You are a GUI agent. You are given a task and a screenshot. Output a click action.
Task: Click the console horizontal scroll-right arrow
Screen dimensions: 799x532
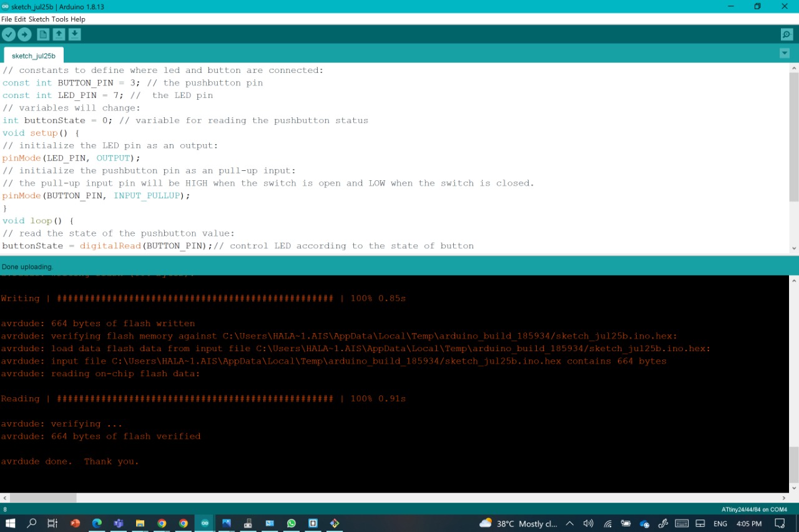tap(785, 498)
